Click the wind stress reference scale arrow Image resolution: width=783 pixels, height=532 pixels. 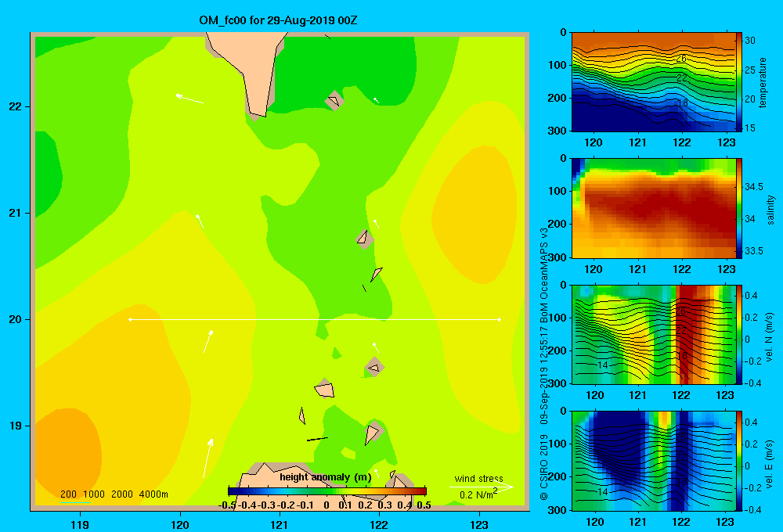coord(482,487)
